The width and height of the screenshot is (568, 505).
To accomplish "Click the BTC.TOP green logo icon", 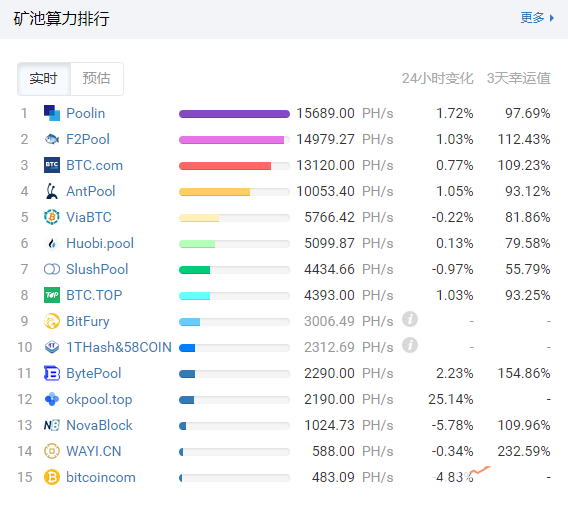I will tap(52, 295).
